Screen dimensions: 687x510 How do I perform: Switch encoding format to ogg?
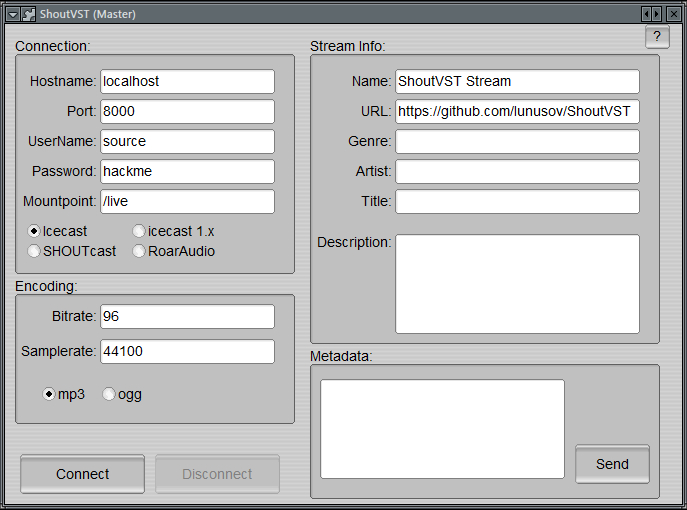[109, 394]
